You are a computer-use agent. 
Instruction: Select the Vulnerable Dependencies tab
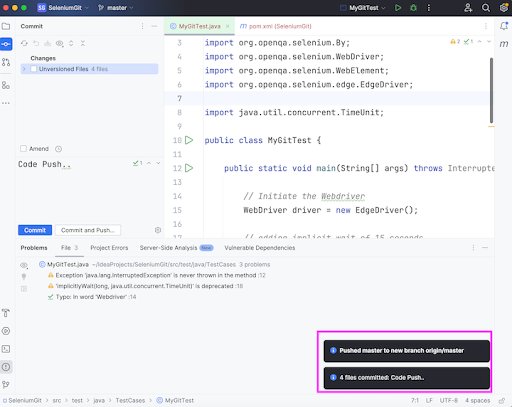coord(260,248)
